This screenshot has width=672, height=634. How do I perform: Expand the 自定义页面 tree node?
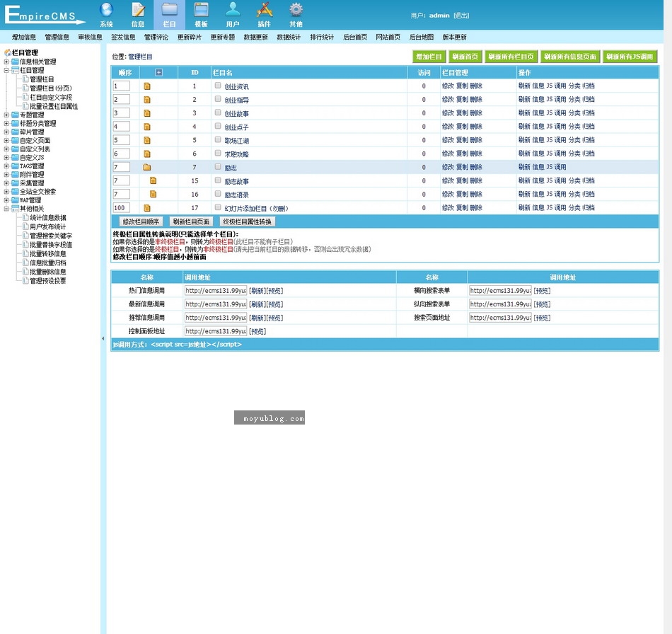pyautogui.click(x=6, y=141)
